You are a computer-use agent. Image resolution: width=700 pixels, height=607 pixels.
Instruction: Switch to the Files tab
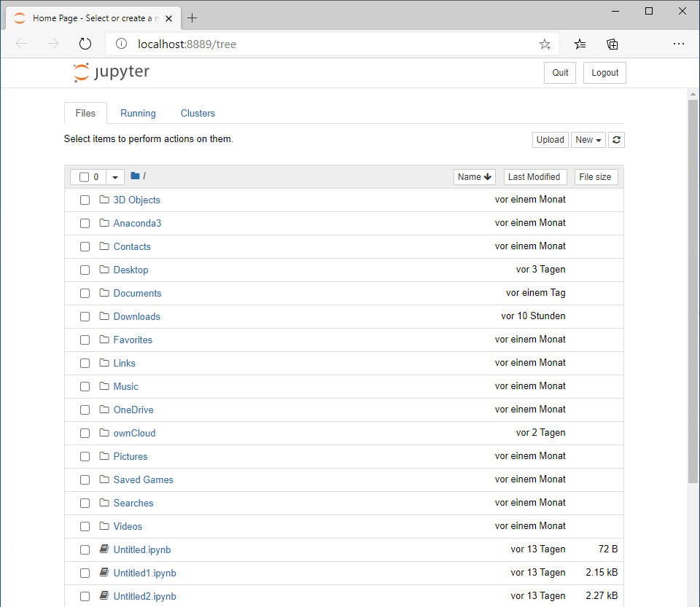pyautogui.click(x=85, y=113)
